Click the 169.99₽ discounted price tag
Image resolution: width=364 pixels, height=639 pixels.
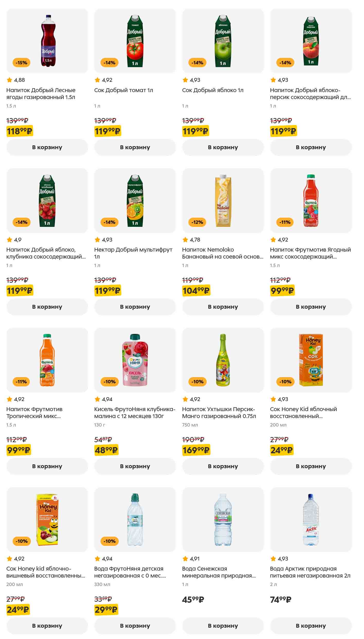click(x=196, y=450)
